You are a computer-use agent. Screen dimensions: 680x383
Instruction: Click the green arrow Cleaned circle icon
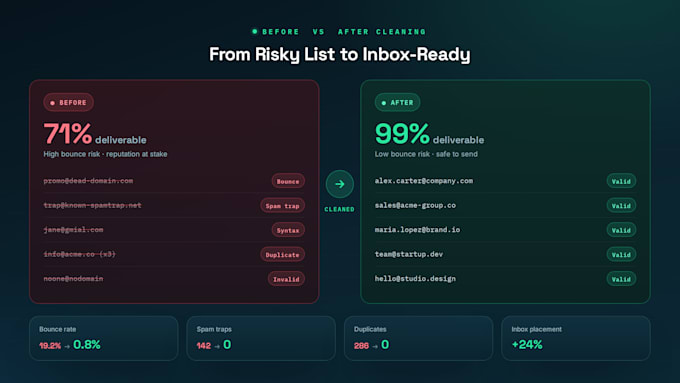point(340,184)
